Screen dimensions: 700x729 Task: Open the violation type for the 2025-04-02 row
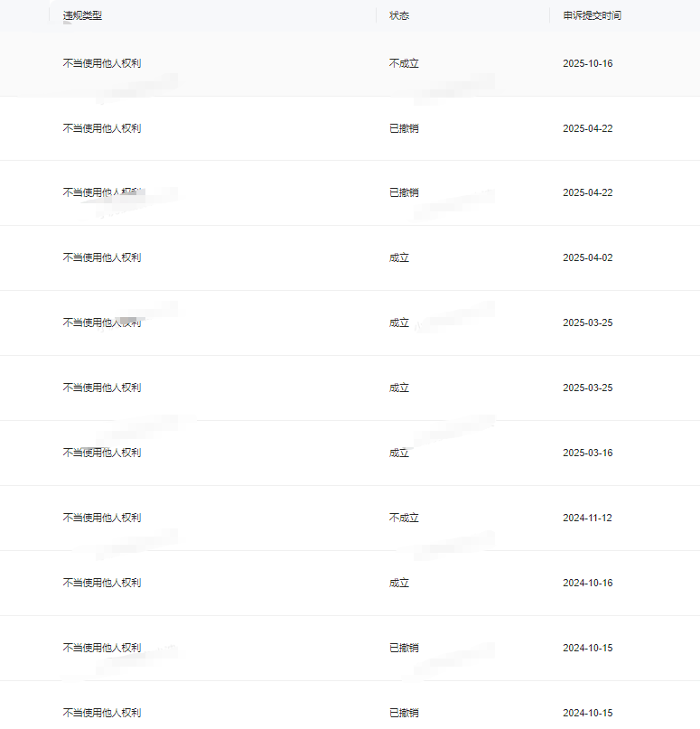(x=101, y=257)
